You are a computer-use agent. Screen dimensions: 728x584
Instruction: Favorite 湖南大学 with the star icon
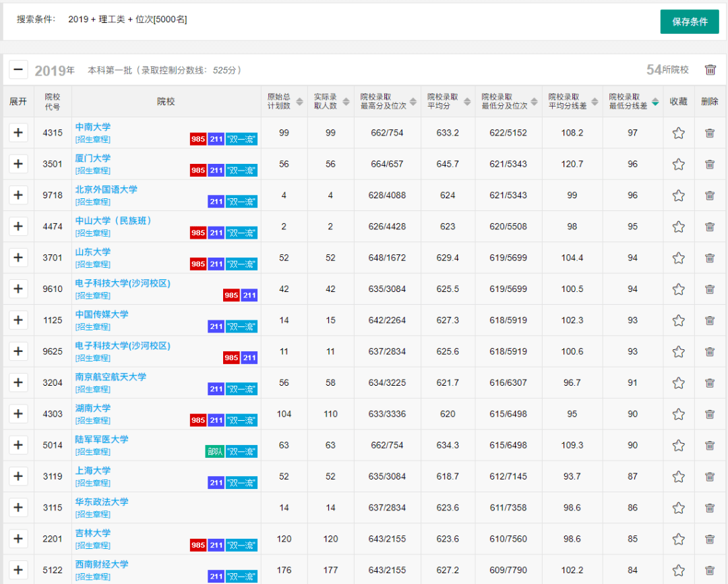pos(678,414)
